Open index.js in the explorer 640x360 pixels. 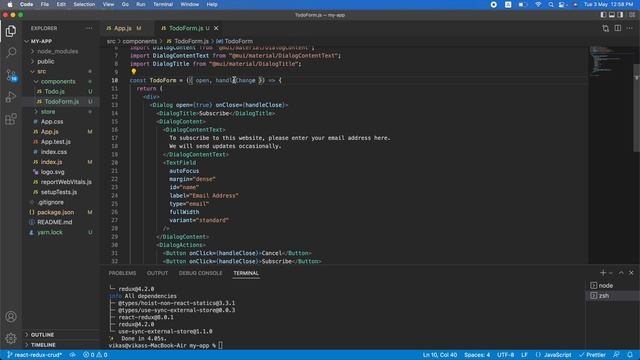coord(51,162)
